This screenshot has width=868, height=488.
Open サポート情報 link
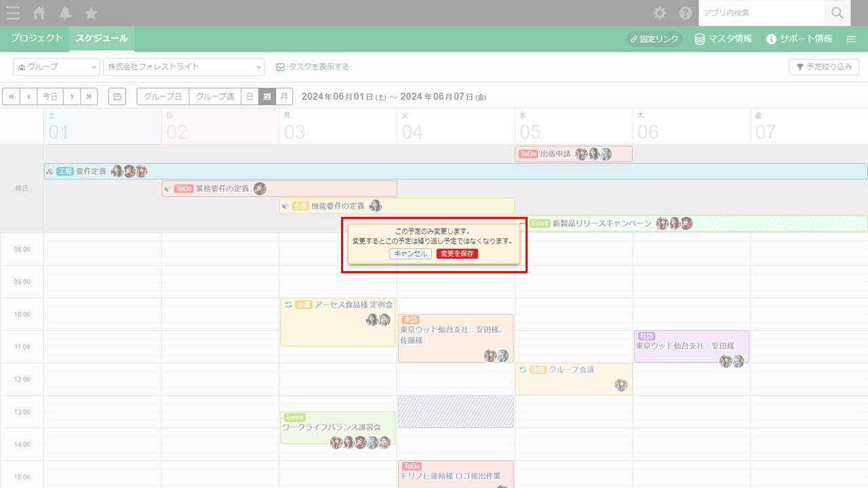coord(799,39)
